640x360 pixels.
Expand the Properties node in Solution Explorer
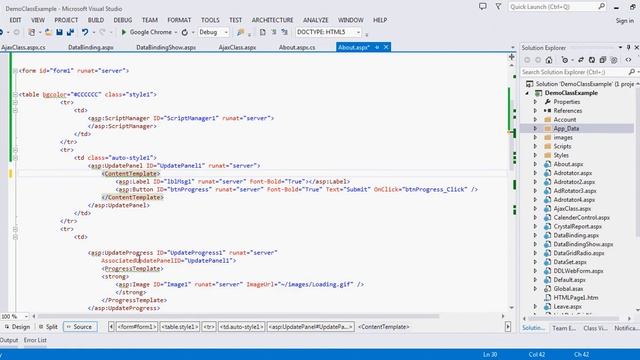(536, 102)
